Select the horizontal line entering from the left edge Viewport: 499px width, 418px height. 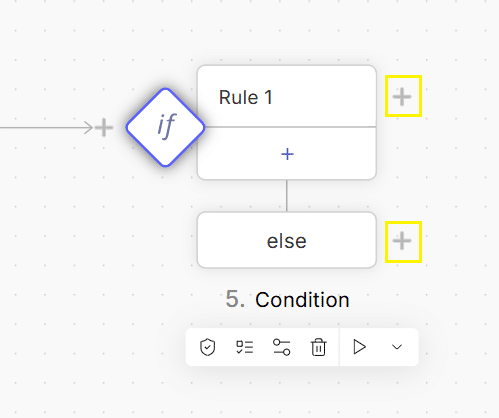(x=45, y=127)
